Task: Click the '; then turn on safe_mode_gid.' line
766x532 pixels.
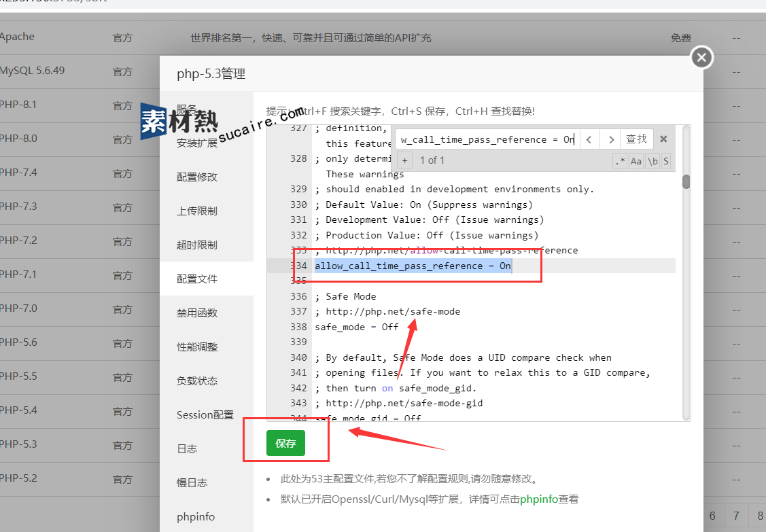Action: pyautogui.click(x=396, y=389)
